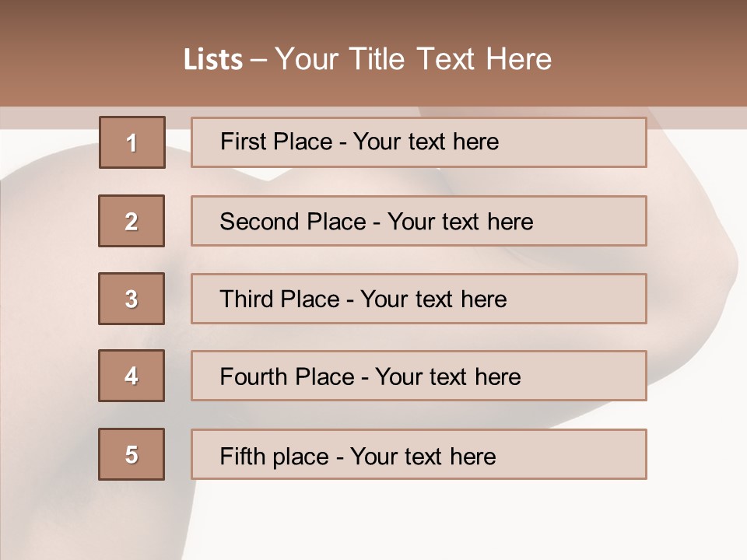
Task: Click the bold word Lists in title
Action: (x=213, y=60)
